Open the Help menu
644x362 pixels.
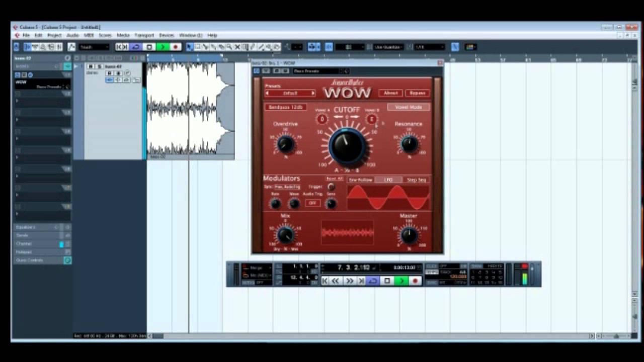click(x=212, y=35)
